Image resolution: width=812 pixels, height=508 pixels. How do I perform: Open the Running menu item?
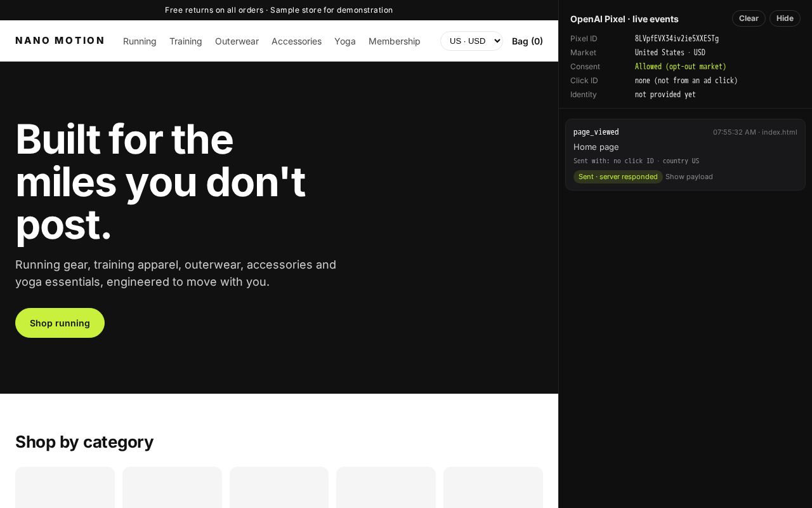(140, 41)
